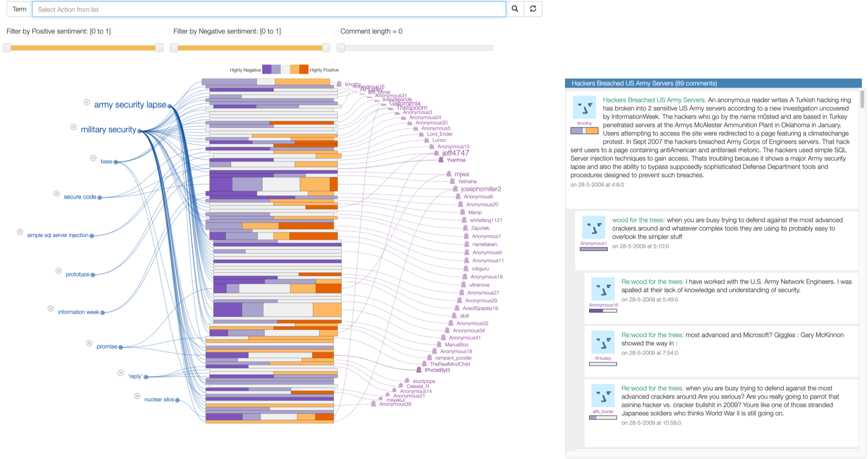Select the 'secure code' term
Image resolution: width=868 pixels, height=459 pixels.
pos(80,197)
